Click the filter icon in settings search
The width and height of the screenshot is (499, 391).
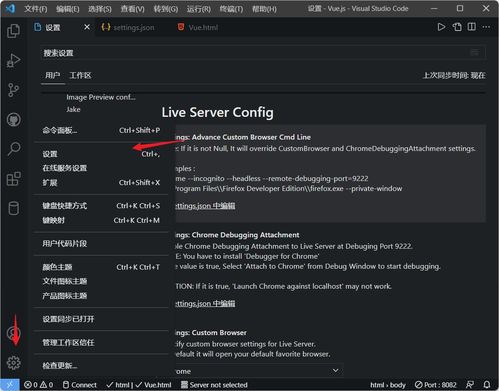(474, 53)
